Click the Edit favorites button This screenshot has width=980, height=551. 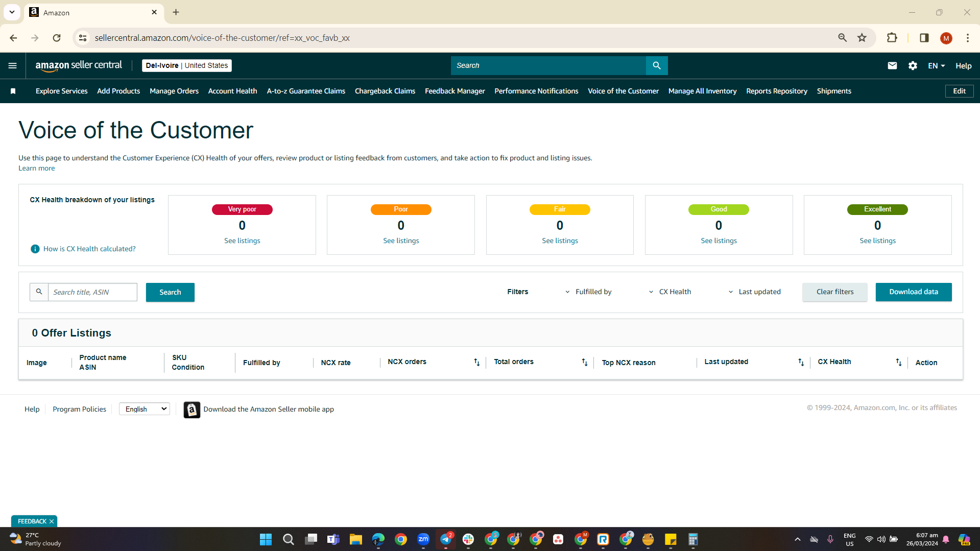960,91
